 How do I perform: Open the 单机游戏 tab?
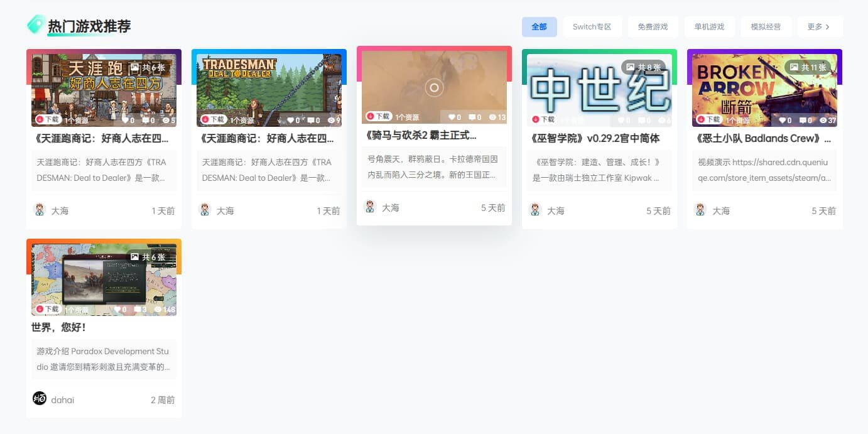coord(709,27)
